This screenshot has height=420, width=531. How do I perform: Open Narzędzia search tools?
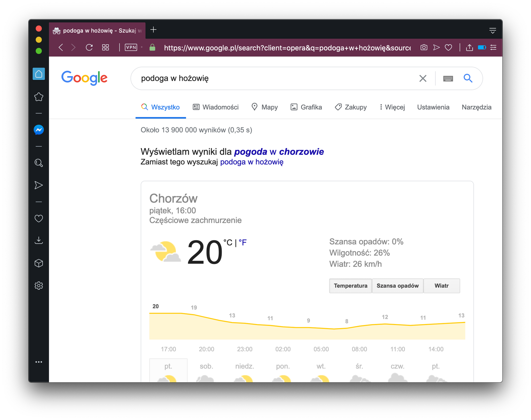click(x=476, y=107)
